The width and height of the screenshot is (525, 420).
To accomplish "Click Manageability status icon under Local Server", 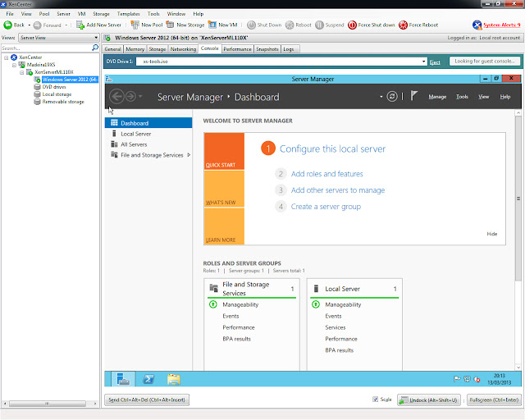I will point(315,304).
